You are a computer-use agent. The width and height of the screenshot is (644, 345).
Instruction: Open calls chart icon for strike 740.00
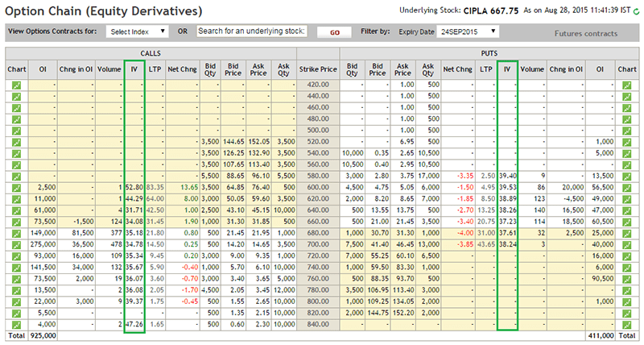[16, 268]
